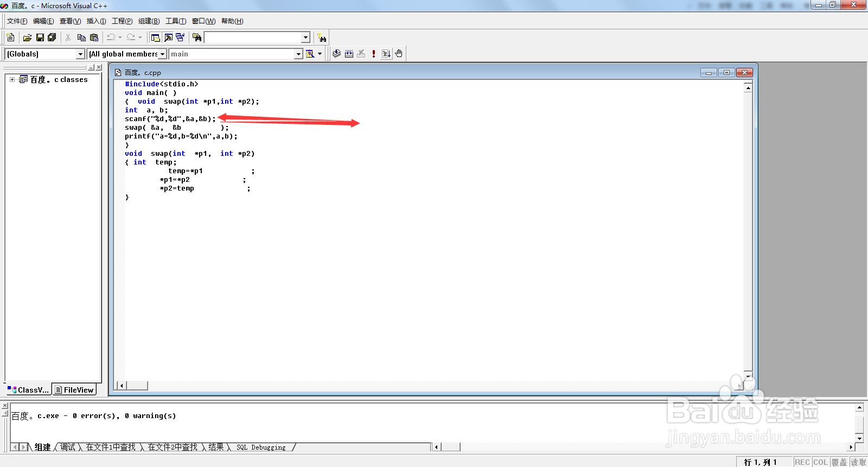The width and height of the screenshot is (868, 467).
Task: Open the main members dropdown
Action: [x=298, y=54]
